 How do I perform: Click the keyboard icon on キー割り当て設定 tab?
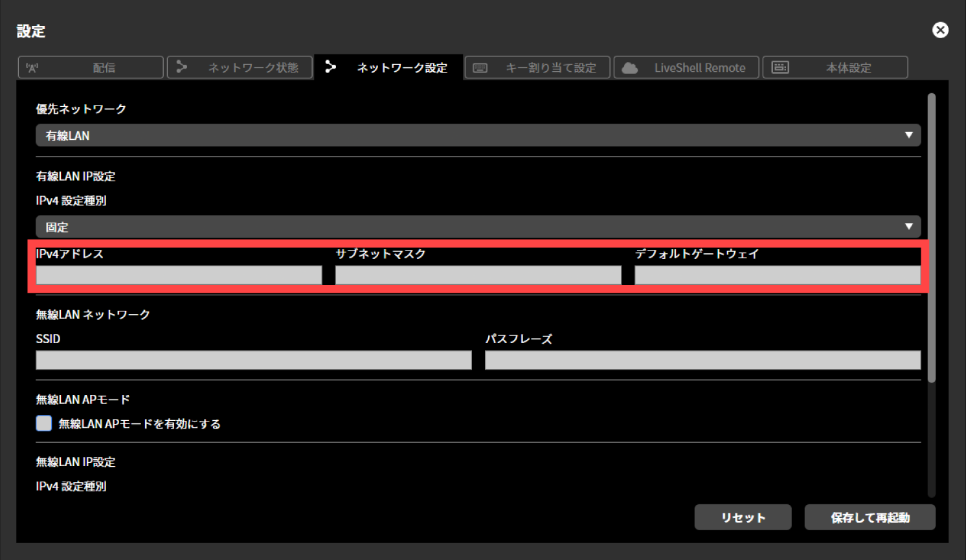(479, 67)
